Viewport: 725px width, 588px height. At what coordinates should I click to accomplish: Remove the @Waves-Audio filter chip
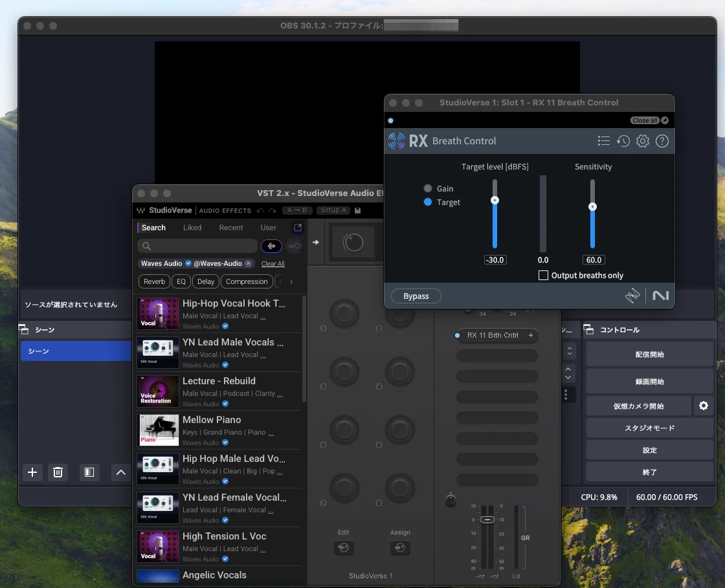point(249,263)
